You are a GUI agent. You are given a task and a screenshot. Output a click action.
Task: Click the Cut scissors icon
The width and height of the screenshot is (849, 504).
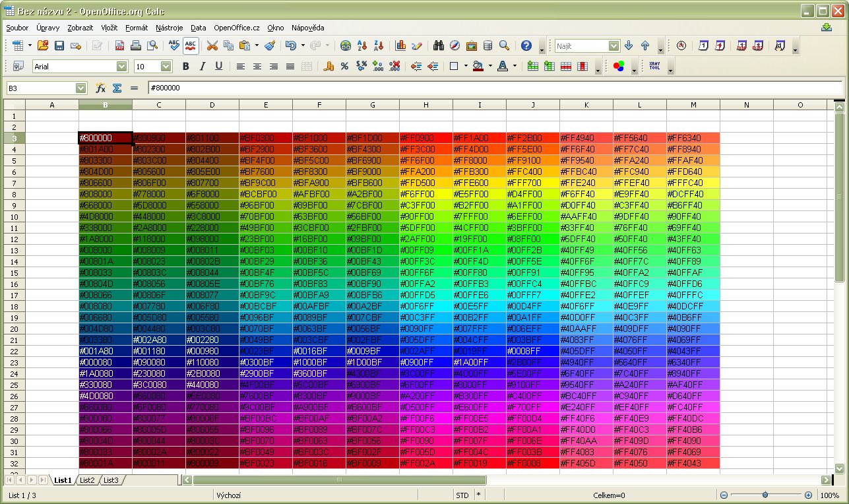pyautogui.click(x=212, y=46)
